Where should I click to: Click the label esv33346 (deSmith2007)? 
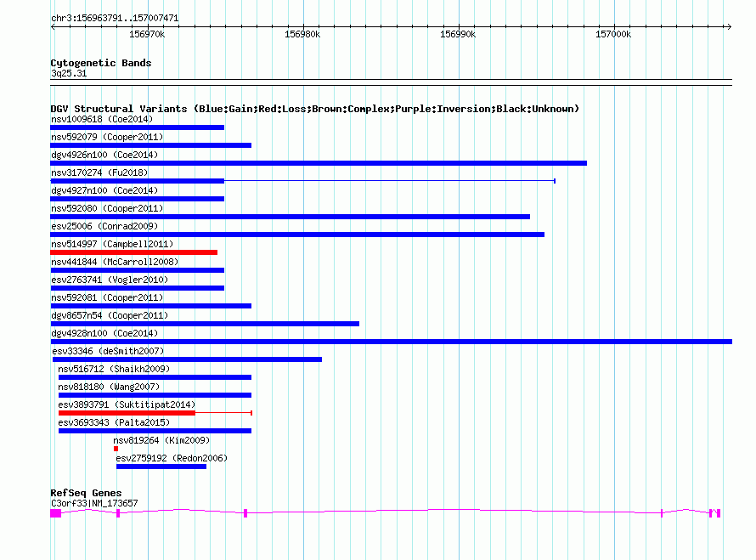point(108,351)
